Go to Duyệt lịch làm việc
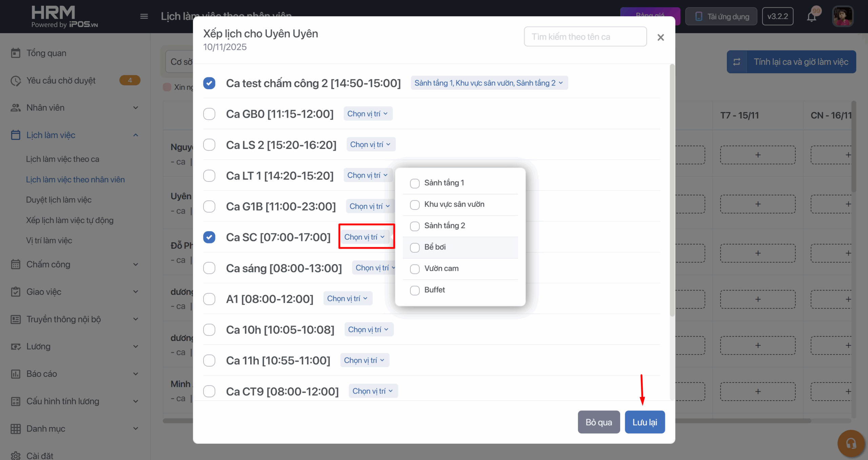The image size is (868, 460). 59,200
